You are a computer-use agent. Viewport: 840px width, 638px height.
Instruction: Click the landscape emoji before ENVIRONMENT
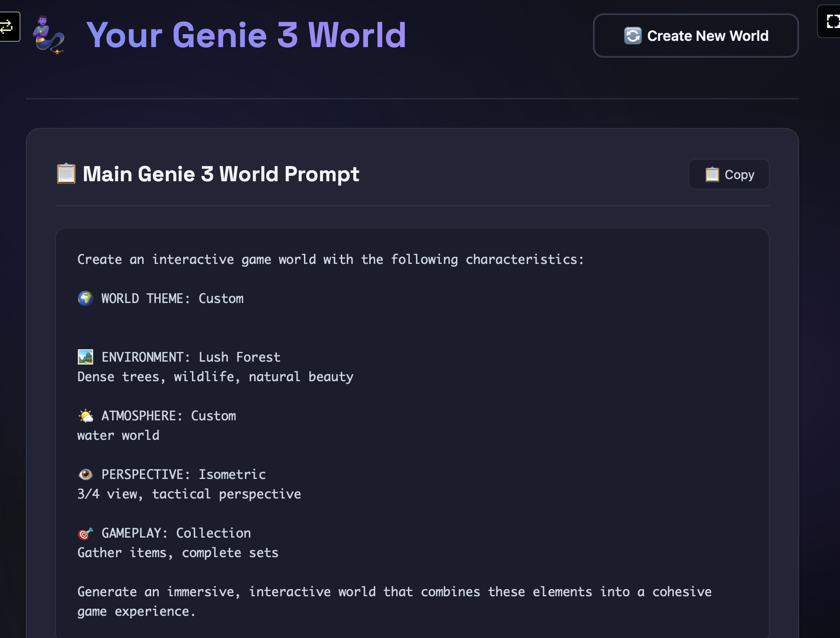(x=85, y=357)
